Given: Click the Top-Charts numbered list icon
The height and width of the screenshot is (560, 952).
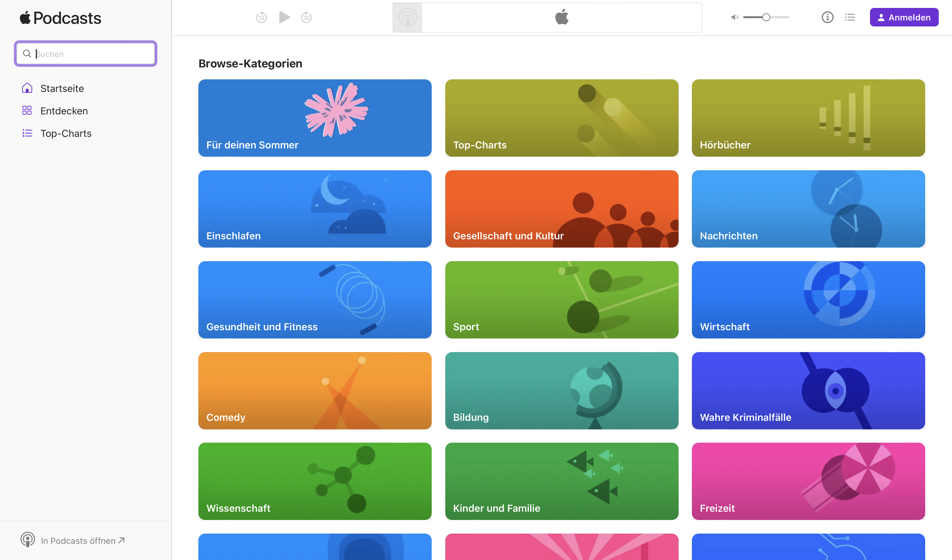Looking at the screenshot, I should pyautogui.click(x=27, y=133).
